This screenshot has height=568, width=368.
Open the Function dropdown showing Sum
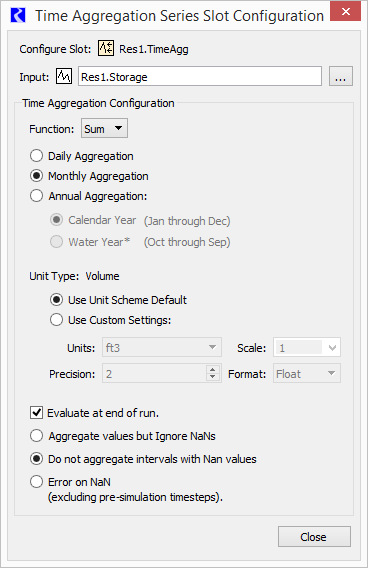[x=104, y=128]
